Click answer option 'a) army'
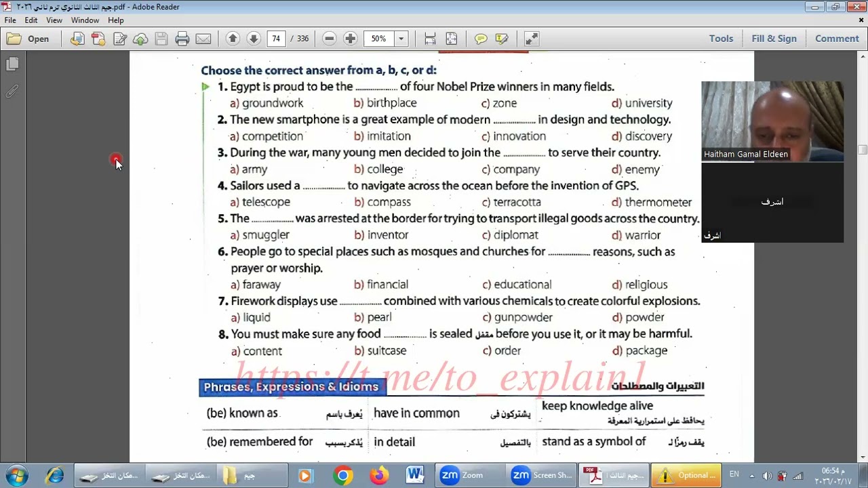 [x=249, y=169]
